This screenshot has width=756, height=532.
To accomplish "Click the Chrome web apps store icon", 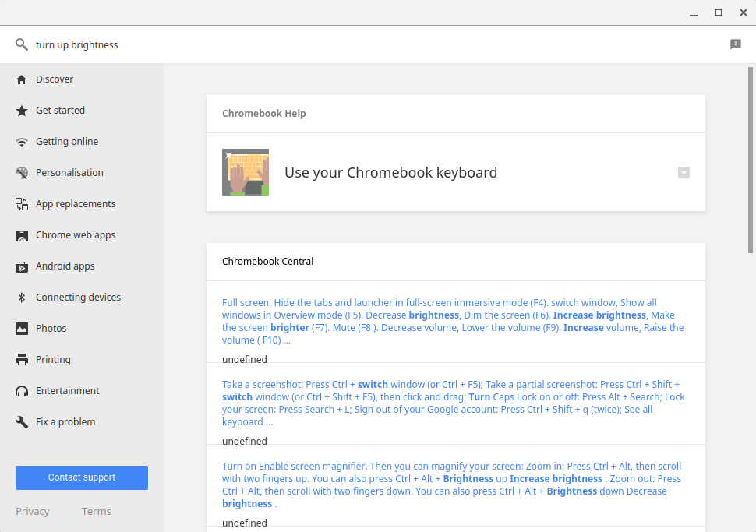I will [21, 236].
